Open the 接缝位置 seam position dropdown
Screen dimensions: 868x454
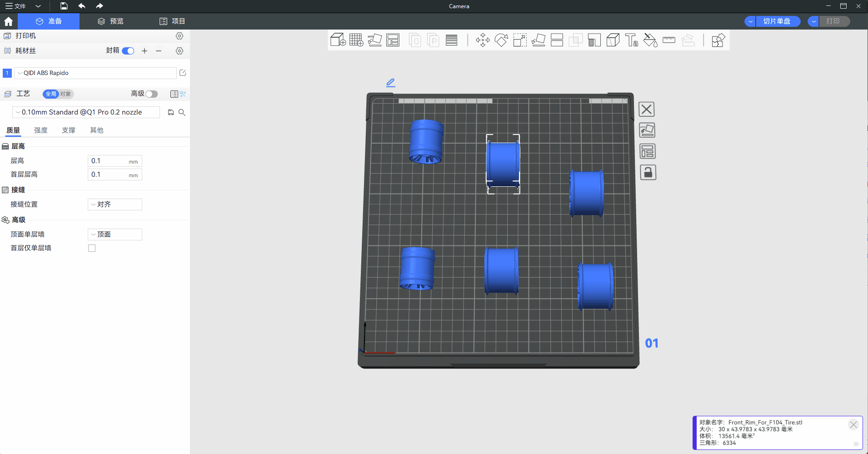click(115, 205)
